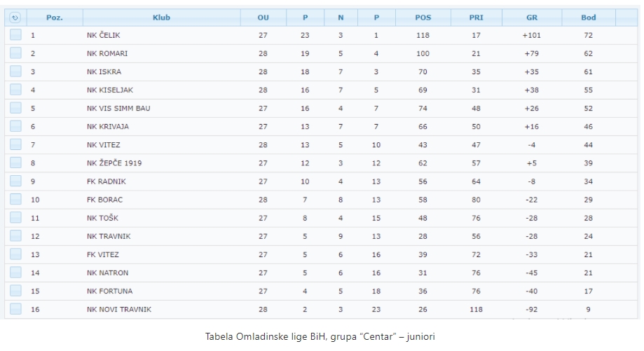Click the N column header

341,18
